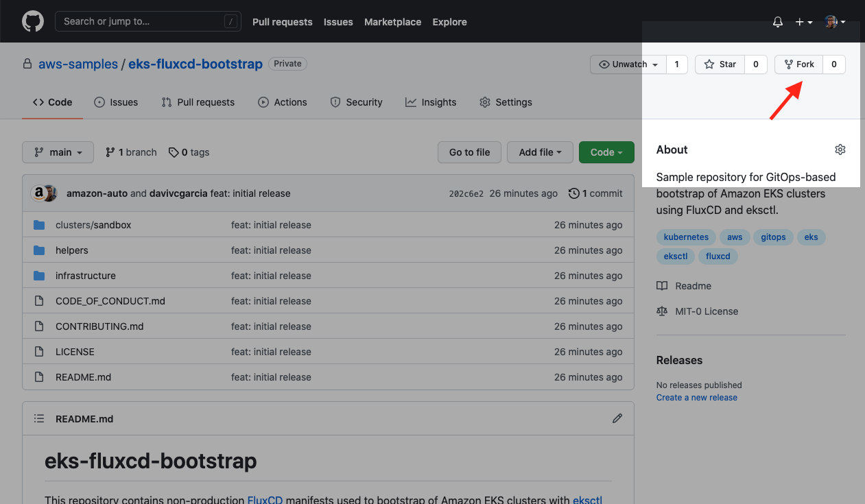Fork this repository
865x504 pixels.
point(799,64)
